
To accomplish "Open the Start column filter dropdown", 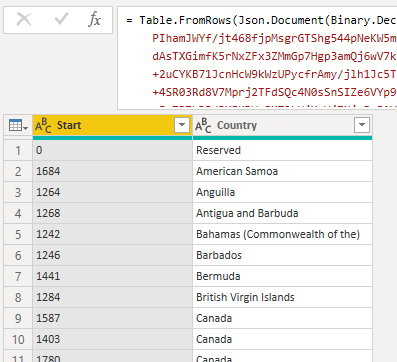I will tap(182, 125).
